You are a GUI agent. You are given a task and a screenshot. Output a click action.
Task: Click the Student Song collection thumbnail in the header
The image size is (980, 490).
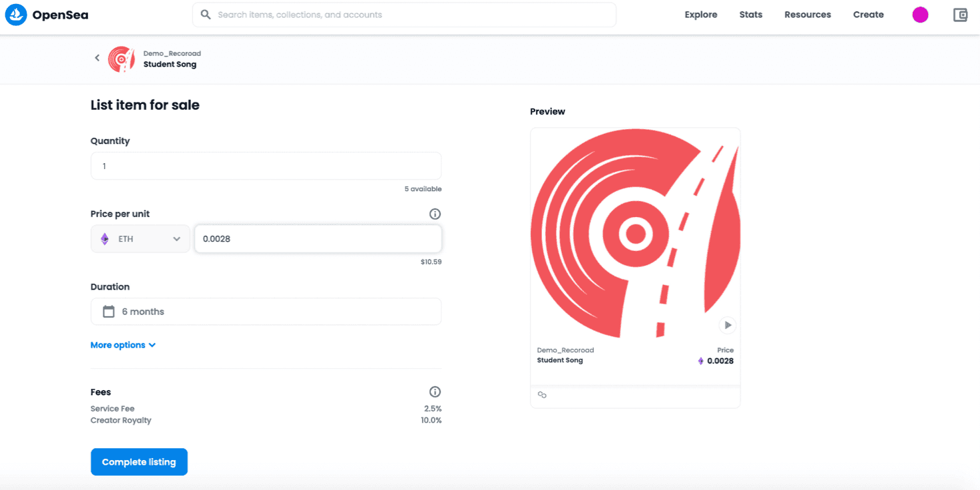122,59
